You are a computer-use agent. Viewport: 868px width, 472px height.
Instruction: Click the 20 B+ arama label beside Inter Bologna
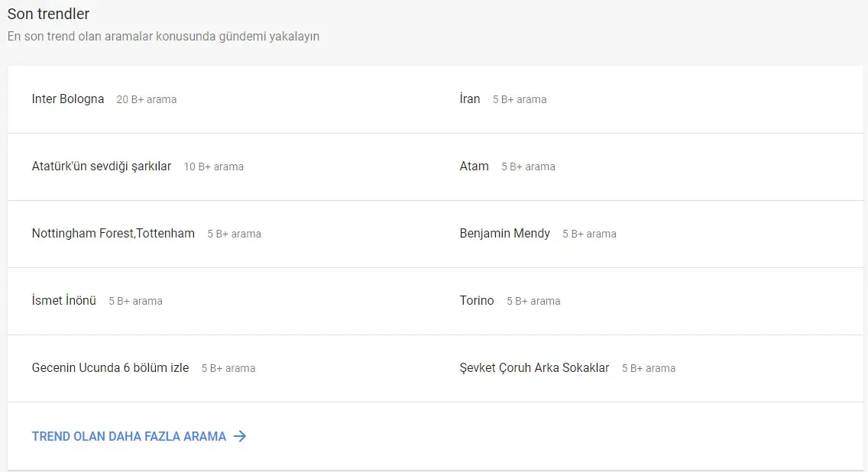click(146, 99)
